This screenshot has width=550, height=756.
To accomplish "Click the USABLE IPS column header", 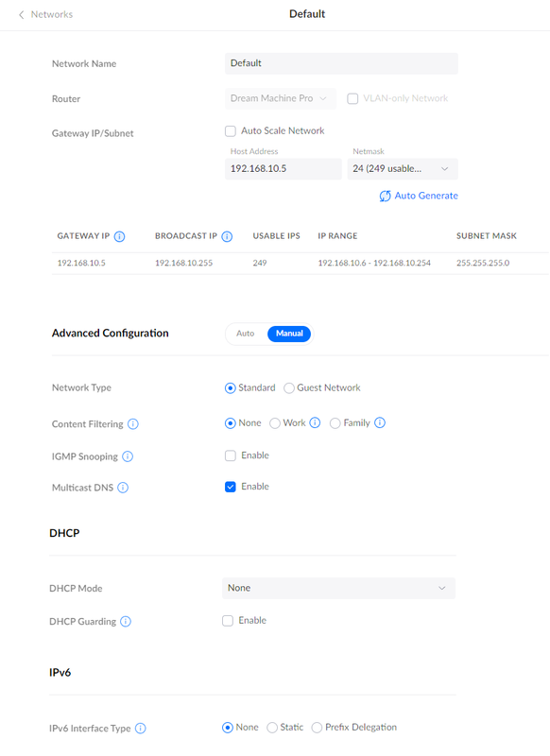I will [276, 235].
